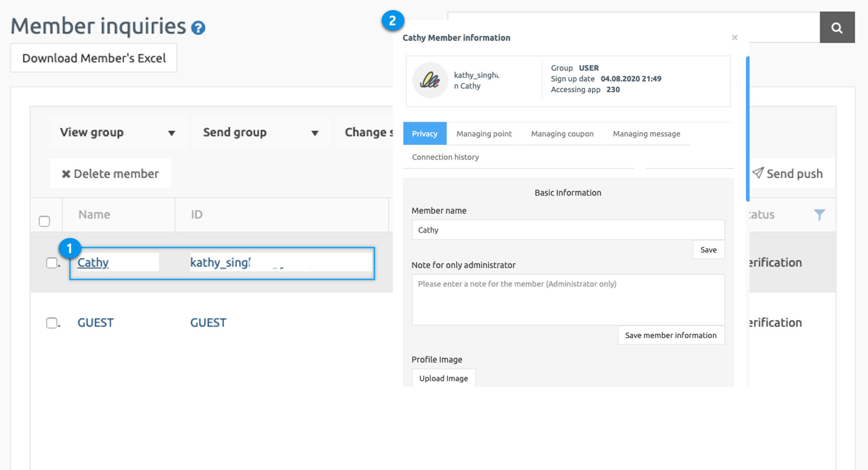Check the Cathy row checkbox
The image size is (868, 470).
[52, 263]
